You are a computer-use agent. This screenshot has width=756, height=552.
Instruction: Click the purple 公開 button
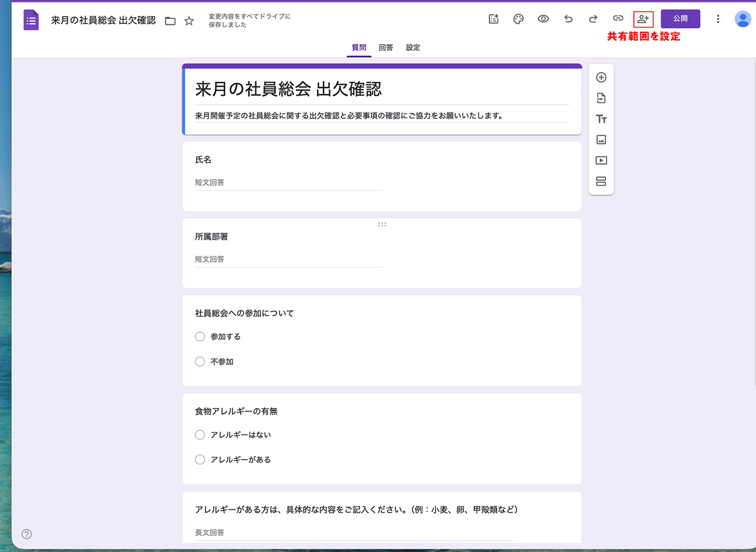(680, 19)
